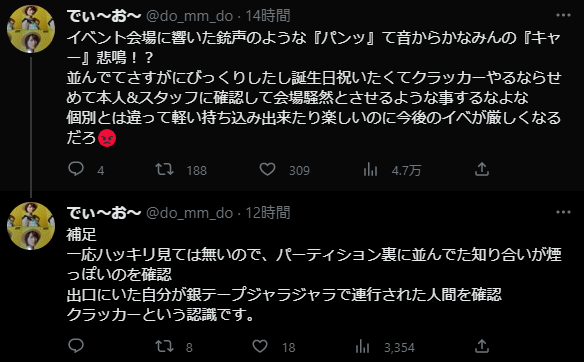
Task: Like the first tweet with 309 likes
Action: (267, 169)
